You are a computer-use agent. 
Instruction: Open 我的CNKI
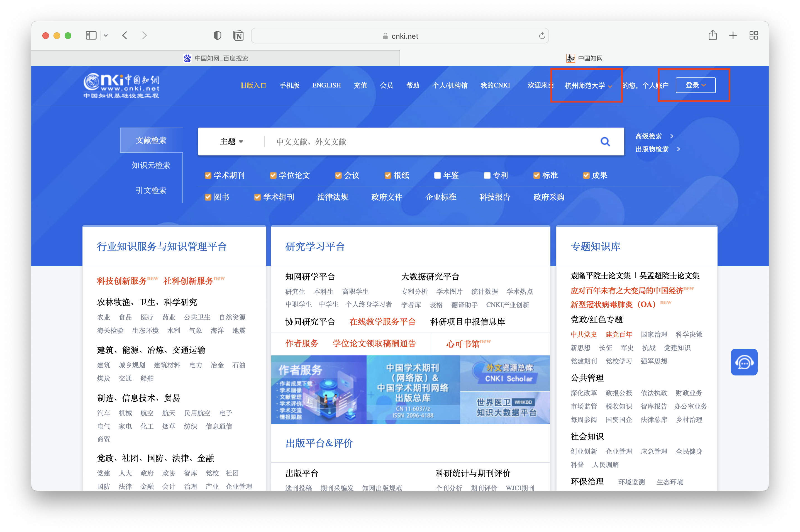[x=495, y=86]
